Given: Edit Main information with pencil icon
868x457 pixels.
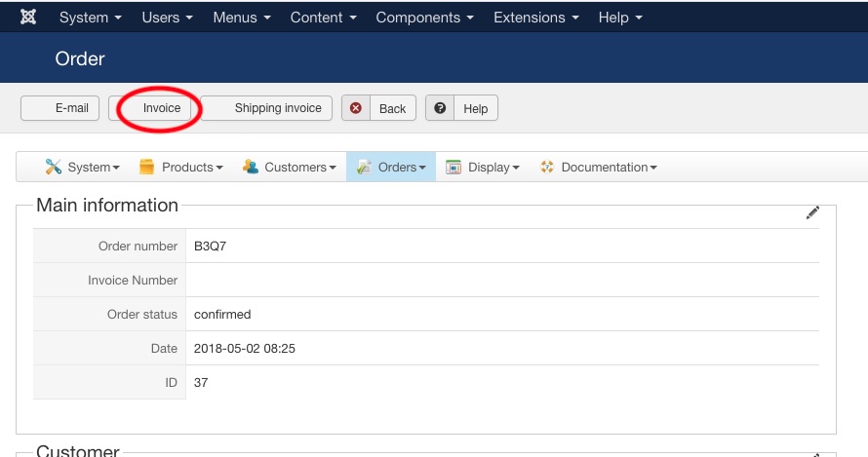Looking at the screenshot, I should 812,213.
